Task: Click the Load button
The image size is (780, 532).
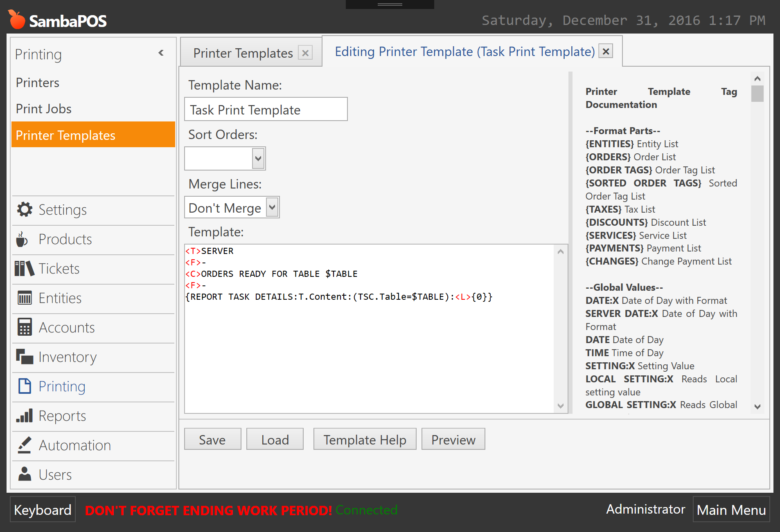Action: (x=275, y=439)
